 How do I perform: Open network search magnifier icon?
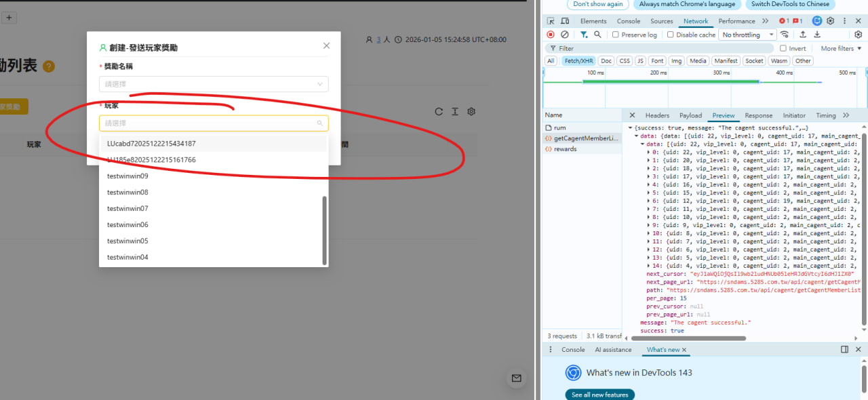point(597,35)
